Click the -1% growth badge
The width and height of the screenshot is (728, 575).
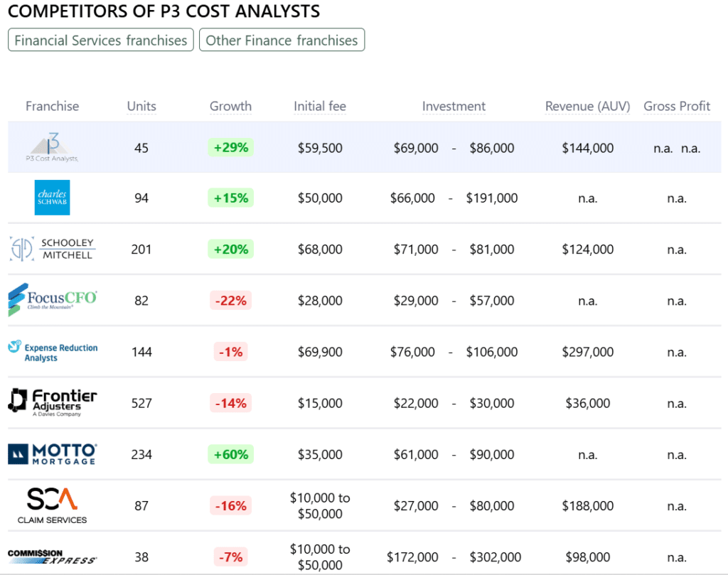pyautogui.click(x=231, y=352)
